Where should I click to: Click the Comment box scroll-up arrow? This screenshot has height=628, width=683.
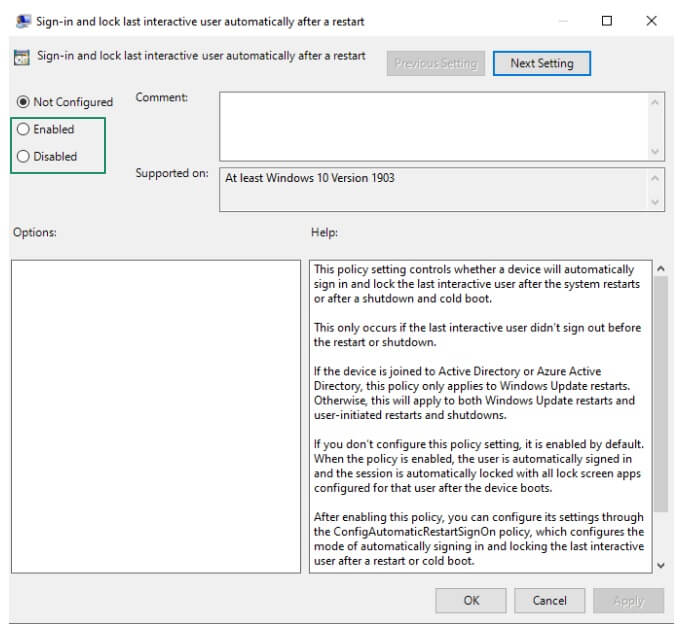point(655,102)
